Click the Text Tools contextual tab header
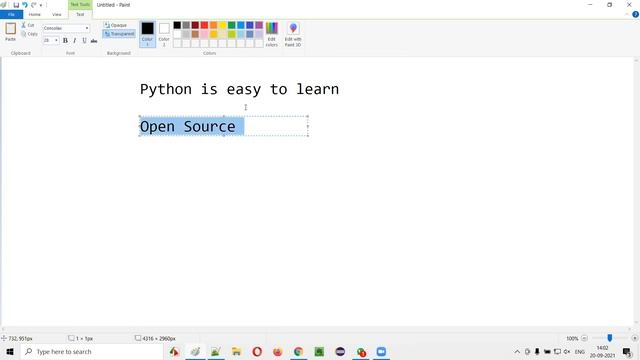The image size is (640, 360). pos(80,4)
